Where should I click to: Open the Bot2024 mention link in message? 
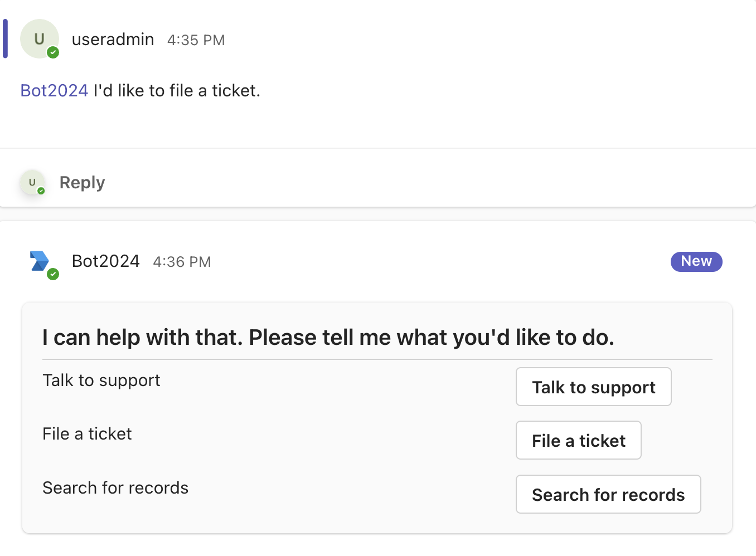pos(54,90)
